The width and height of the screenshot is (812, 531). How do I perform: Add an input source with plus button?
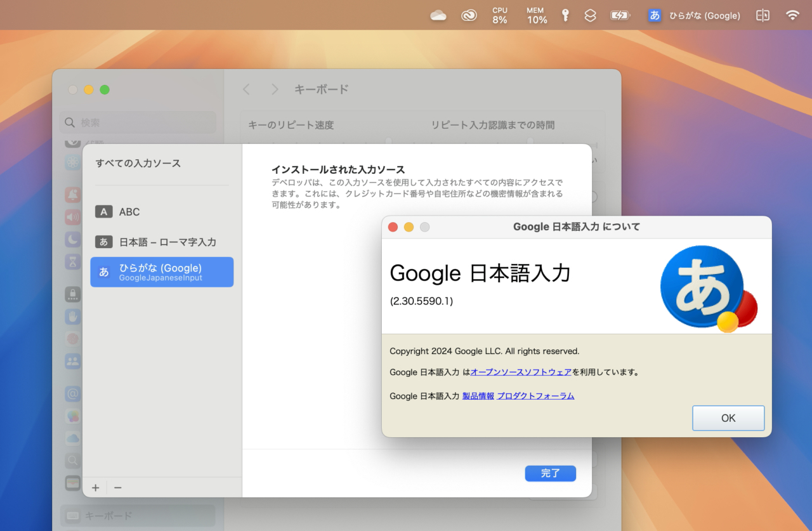pyautogui.click(x=96, y=488)
